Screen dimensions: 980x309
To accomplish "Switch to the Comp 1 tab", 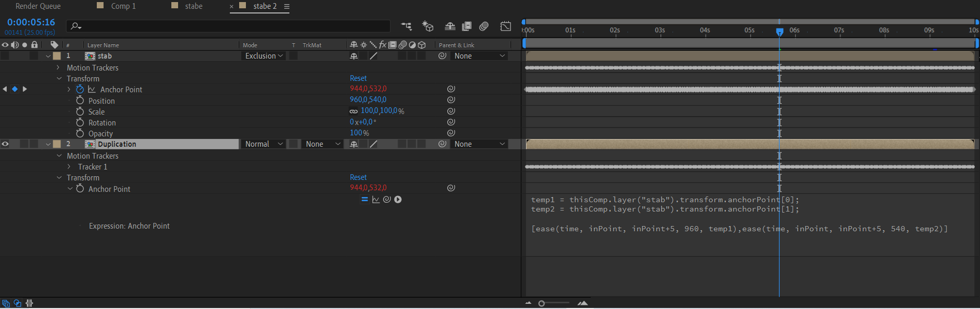I will point(123,6).
